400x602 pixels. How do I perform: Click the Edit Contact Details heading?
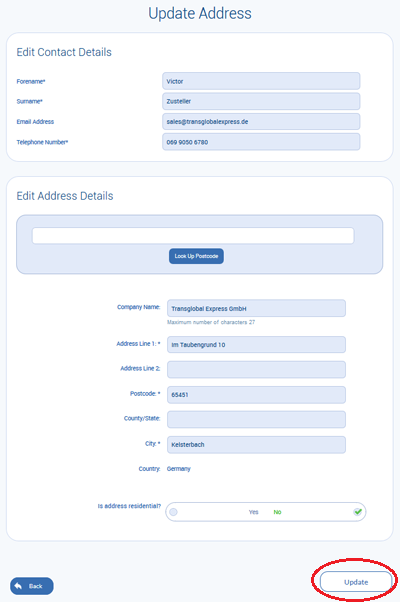pyautogui.click(x=64, y=52)
